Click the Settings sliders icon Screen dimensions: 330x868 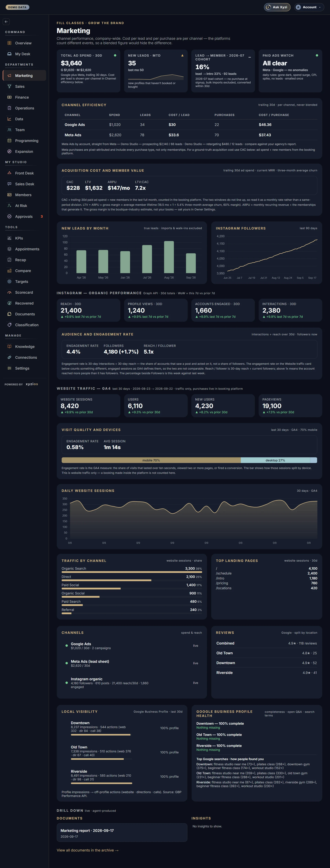coord(9,368)
